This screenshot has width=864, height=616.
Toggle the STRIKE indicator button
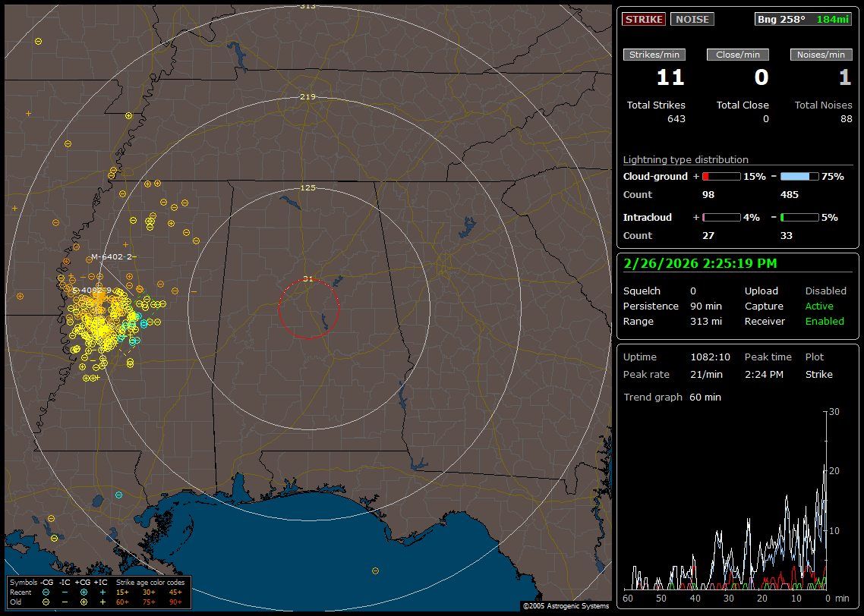click(643, 19)
